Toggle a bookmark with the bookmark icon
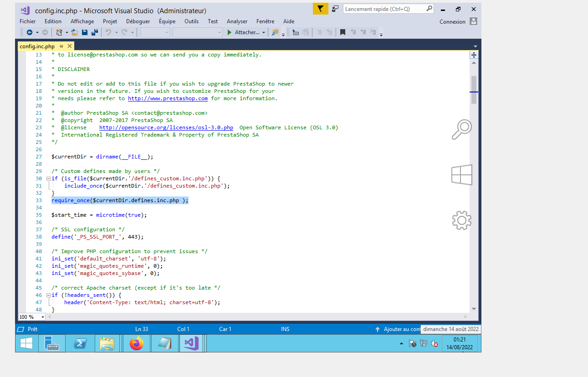This screenshot has width=588, height=377. point(343,32)
